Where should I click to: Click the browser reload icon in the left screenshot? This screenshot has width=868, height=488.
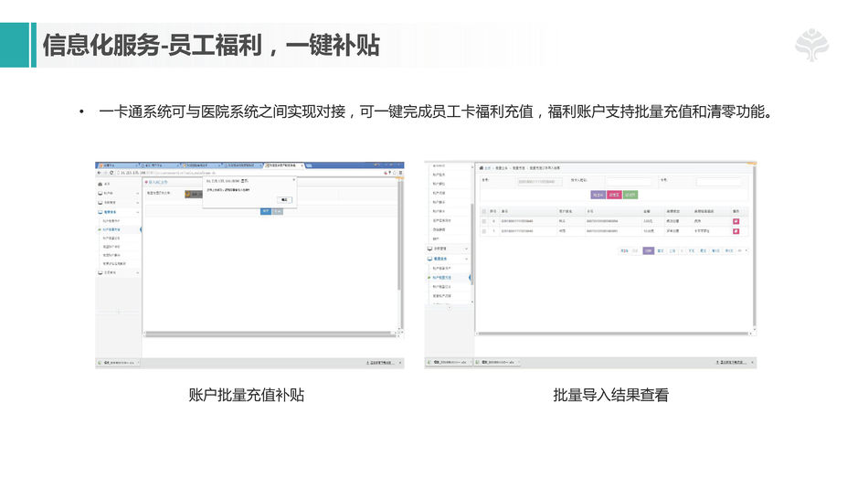pos(110,173)
